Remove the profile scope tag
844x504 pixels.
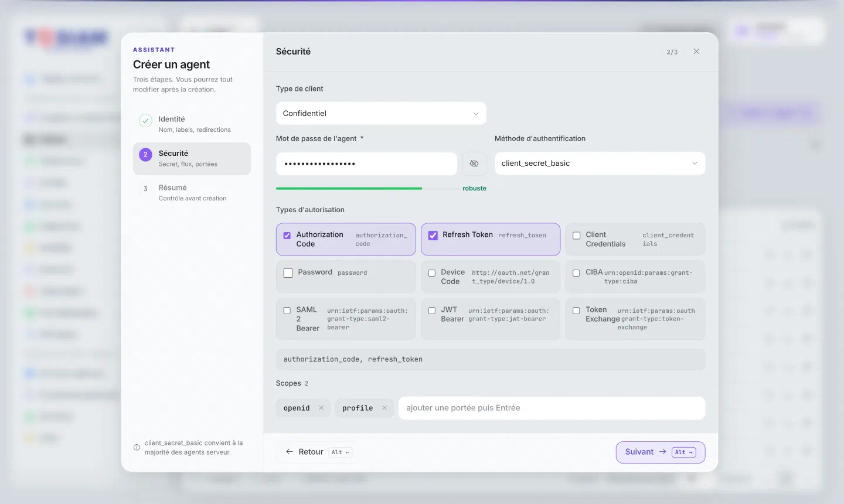[x=384, y=408]
